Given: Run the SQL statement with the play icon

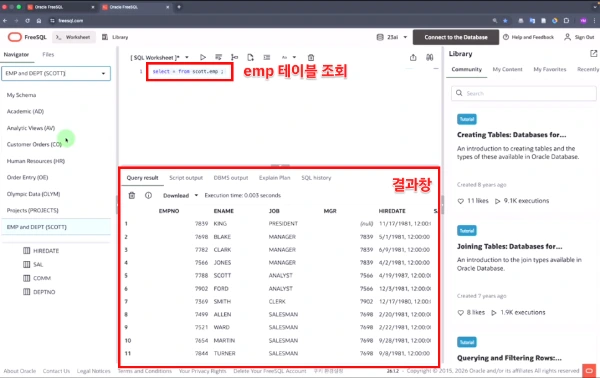Looking at the screenshot, I should [203, 57].
